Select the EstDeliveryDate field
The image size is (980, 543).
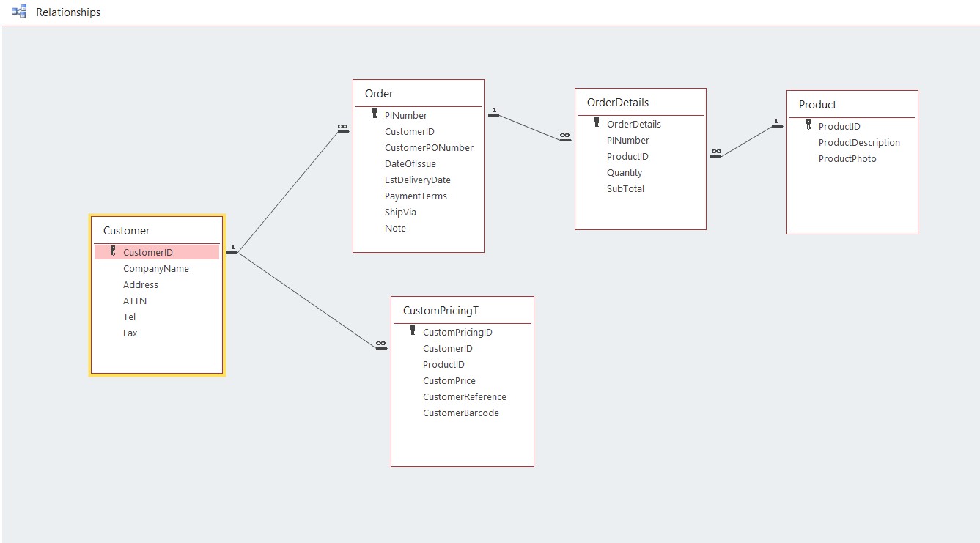(418, 180)
